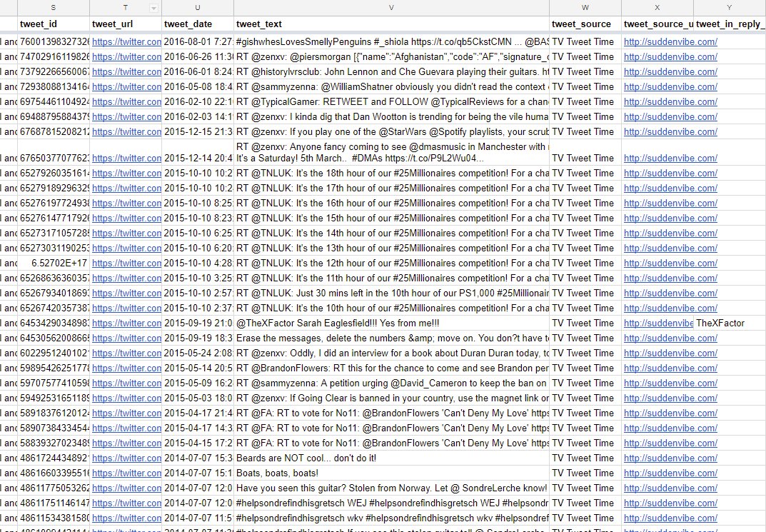The height and width of the screenshot is (532, 766).
Task: Select the 'Just 30 mins left' @TNLUK tweet cell
Action: (x=391, y=293)
